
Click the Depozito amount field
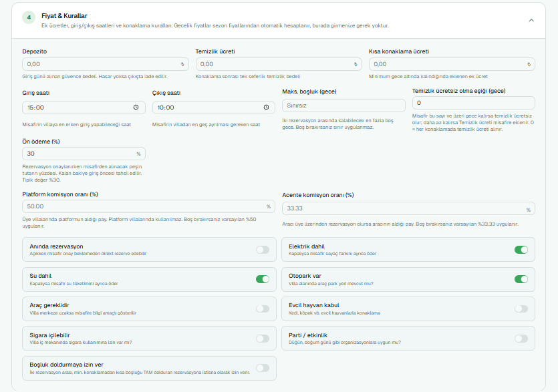(106, 64)
